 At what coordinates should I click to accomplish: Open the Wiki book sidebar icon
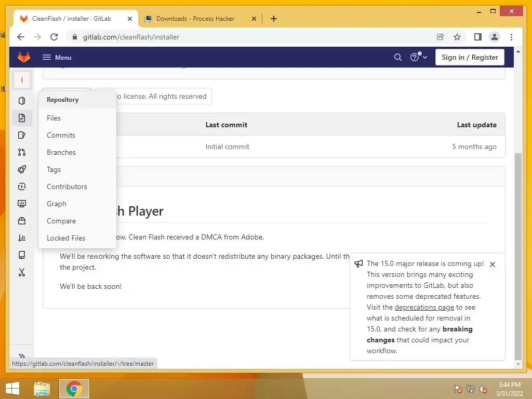[x=22, y=255]
